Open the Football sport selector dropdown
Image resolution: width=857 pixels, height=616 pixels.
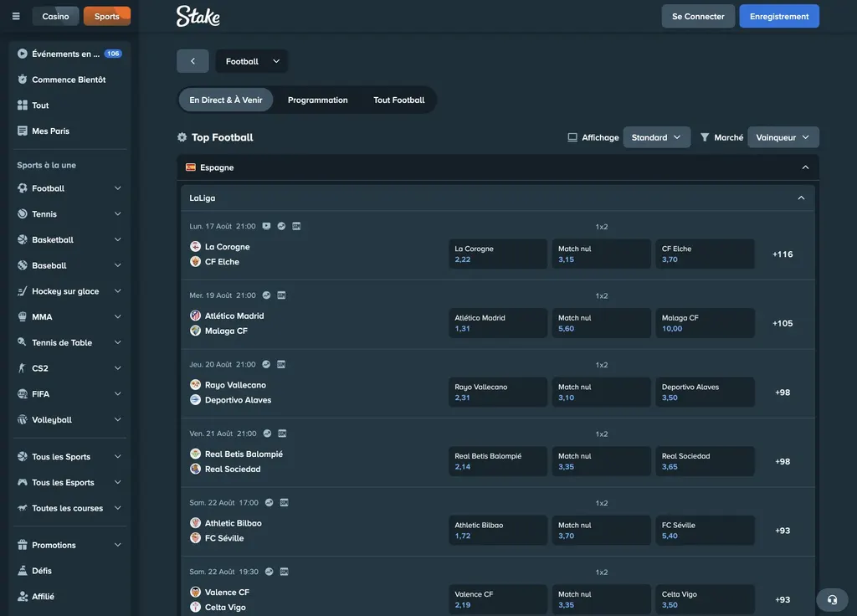pyautogui.click(x=251, y=61)
